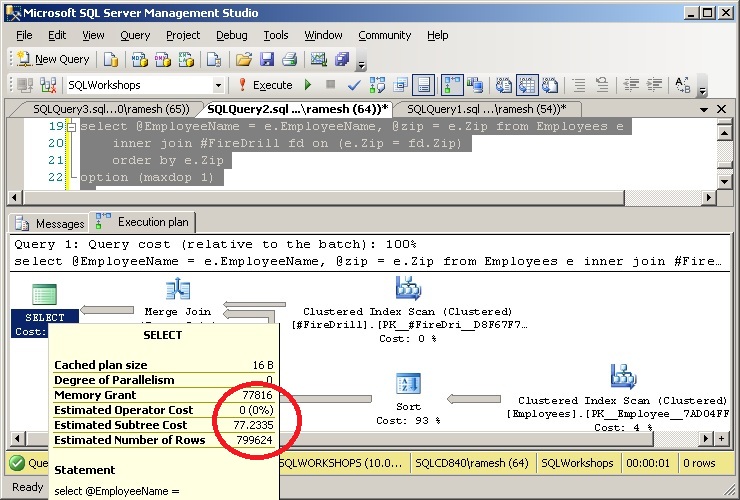Toggle Include Actual Execution Plan

[x=452, y=85]
